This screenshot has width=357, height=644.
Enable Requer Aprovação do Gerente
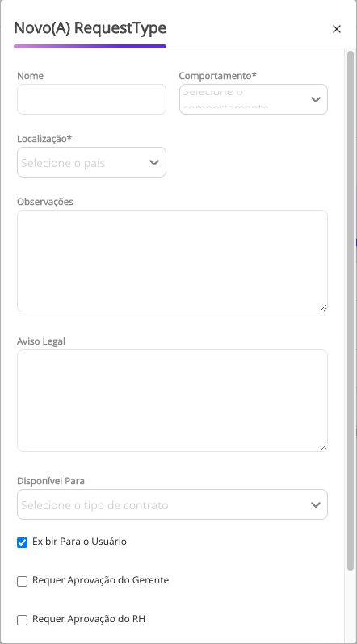pos(22,581)
